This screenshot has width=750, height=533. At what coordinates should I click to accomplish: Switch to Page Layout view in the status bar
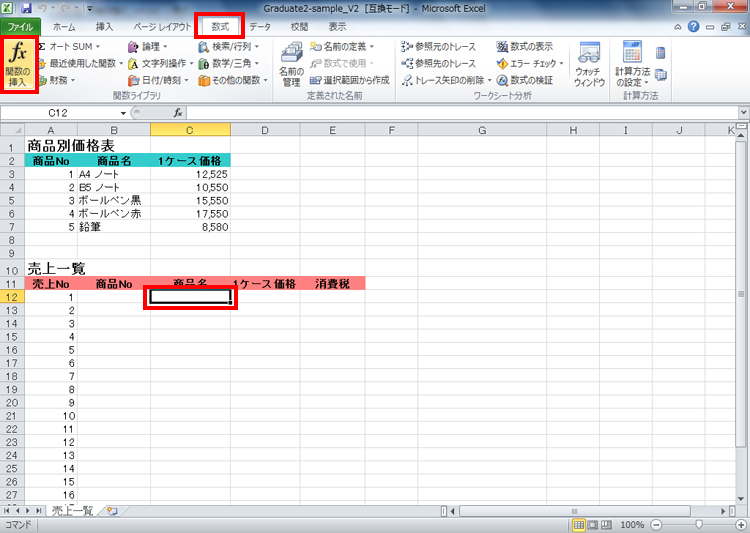(x=593, y=525)
